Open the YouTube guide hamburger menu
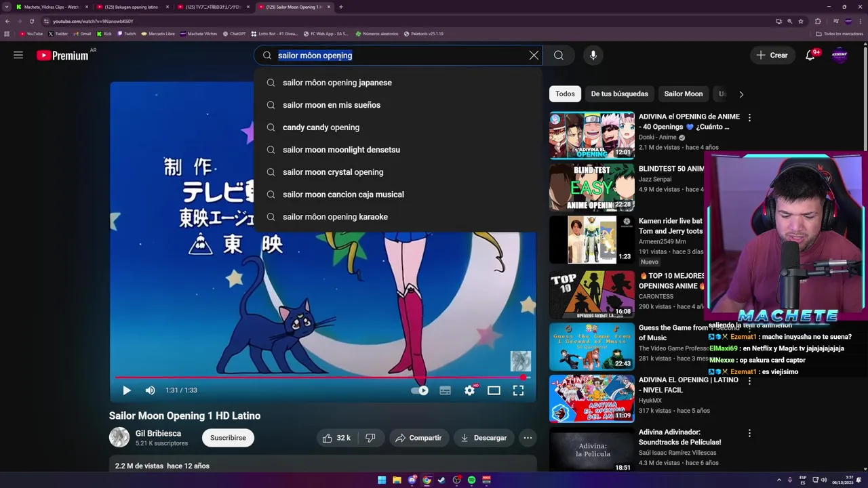Image resolution: width=868 pixels, height=488 pixels. (x=18, y=56)
